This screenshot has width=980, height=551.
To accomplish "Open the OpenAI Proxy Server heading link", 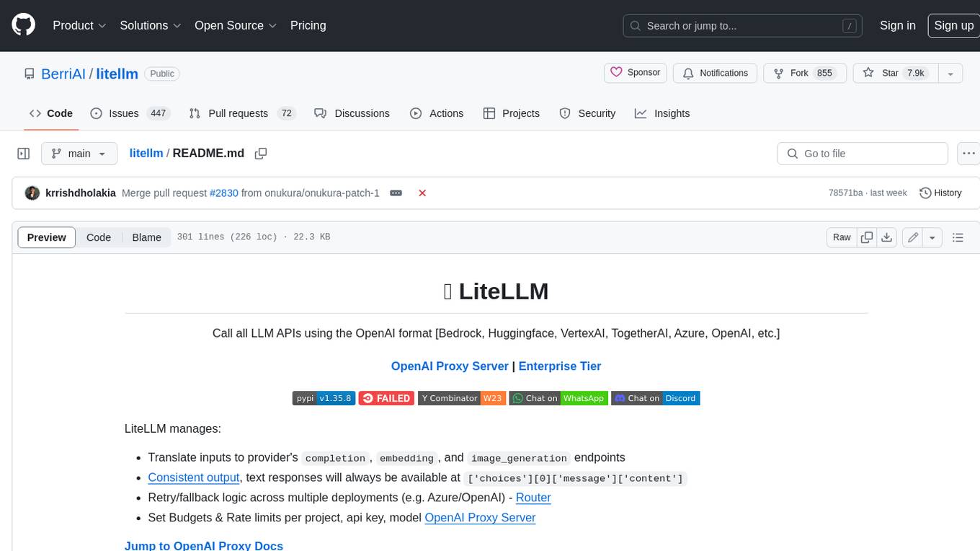I will coord(450,366).
